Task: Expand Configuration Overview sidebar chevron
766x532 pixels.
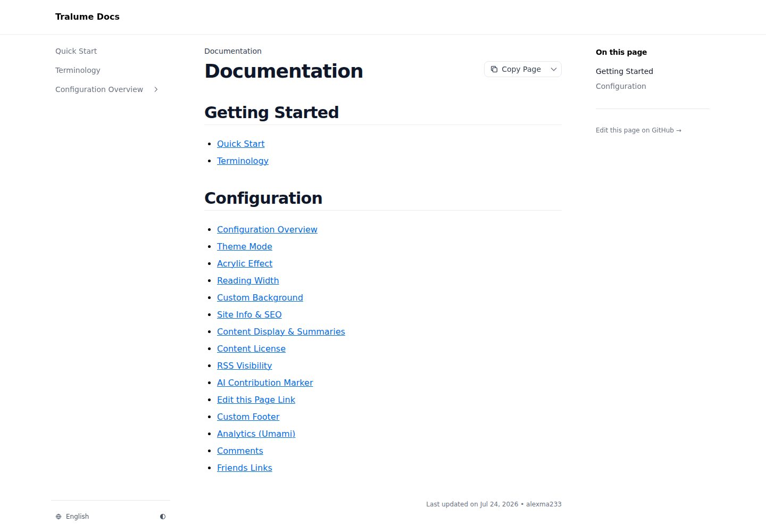Action: 156,89
